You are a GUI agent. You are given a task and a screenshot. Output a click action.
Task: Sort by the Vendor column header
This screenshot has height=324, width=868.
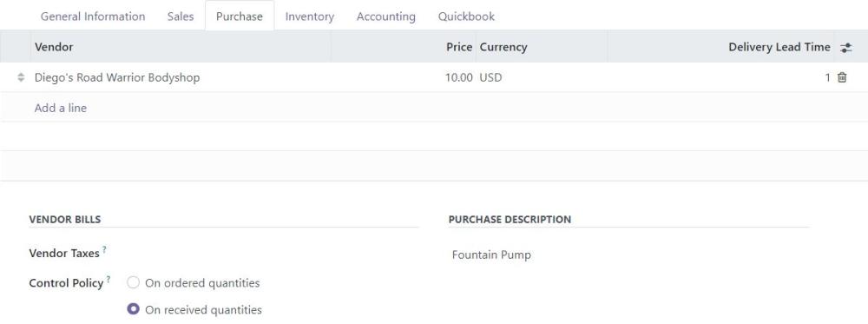tap(181, 47)
